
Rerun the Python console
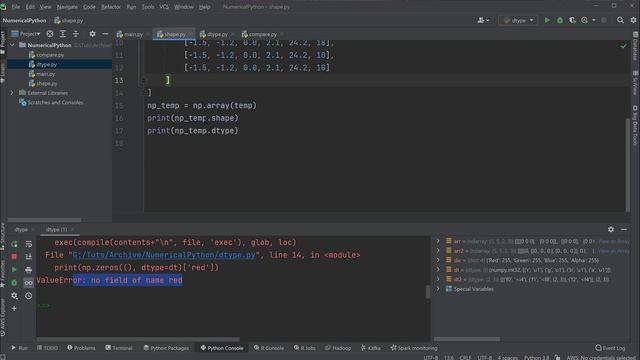click(x=14, y=244)
